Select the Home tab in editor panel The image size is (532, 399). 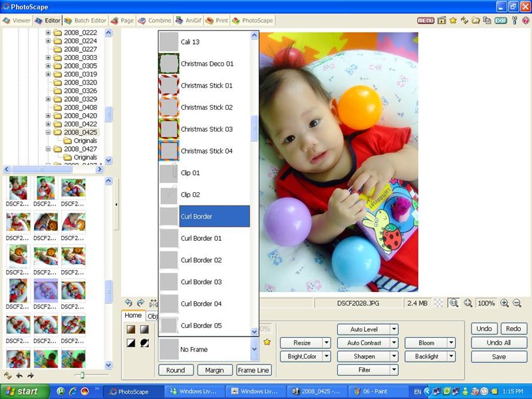click(133, 315)
